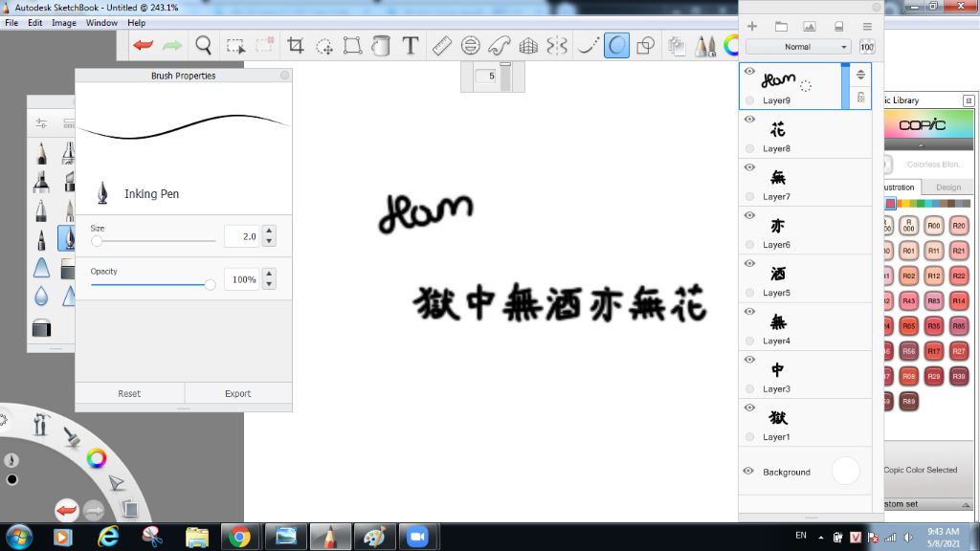The image size is (980, 551).
Task: Open the French Curve tool
Action: point(500,46)
